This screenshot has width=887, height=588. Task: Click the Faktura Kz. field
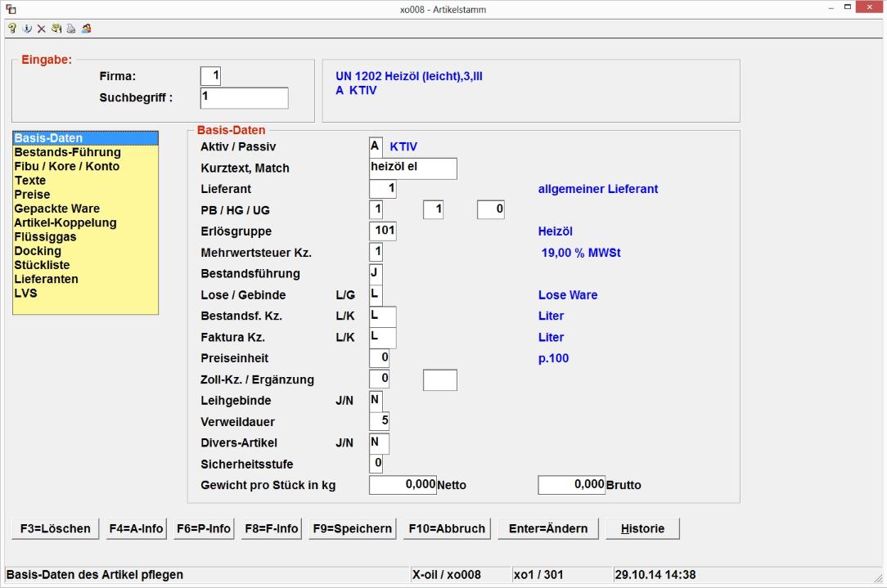click(x=382, y=337)
